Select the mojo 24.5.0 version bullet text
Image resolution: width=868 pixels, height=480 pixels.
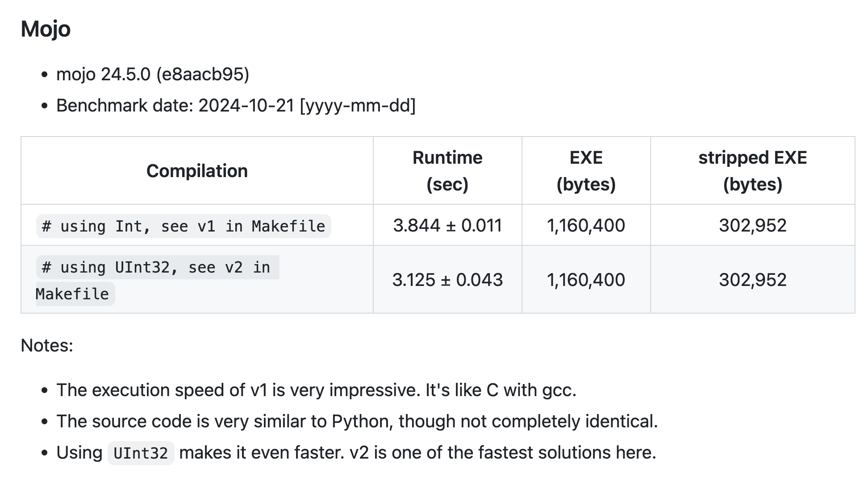point(153,74)
